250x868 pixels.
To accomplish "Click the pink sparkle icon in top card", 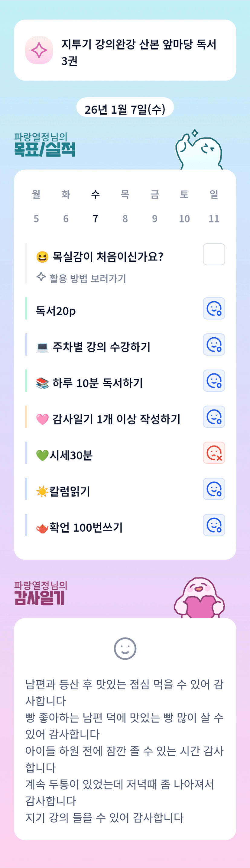I will click(x=39, y=50).
